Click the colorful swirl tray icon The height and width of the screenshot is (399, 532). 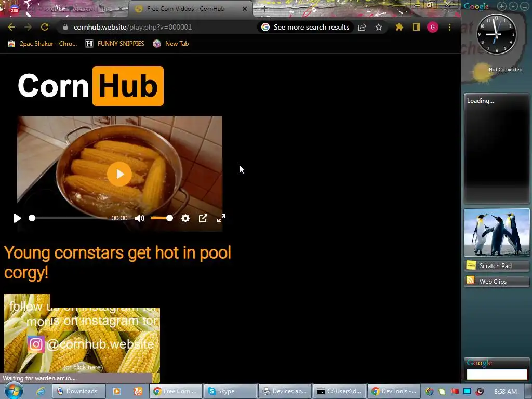click(430, 392)
